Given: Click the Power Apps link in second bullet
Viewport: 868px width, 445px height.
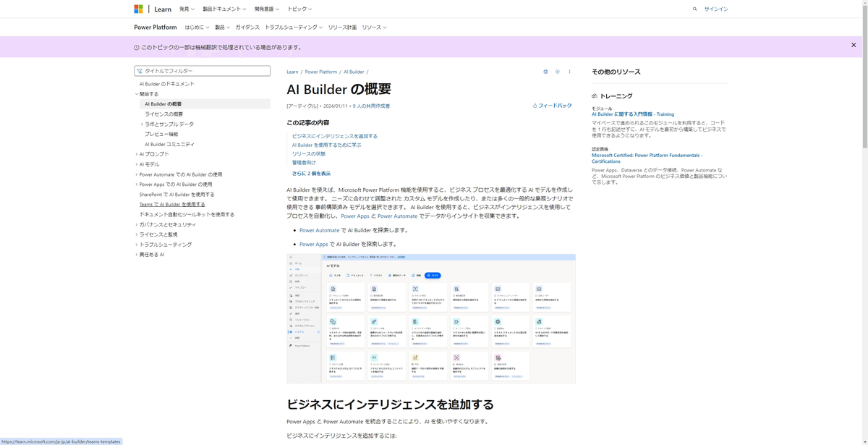Looking at the screenshot, I should tap(314, 245).
